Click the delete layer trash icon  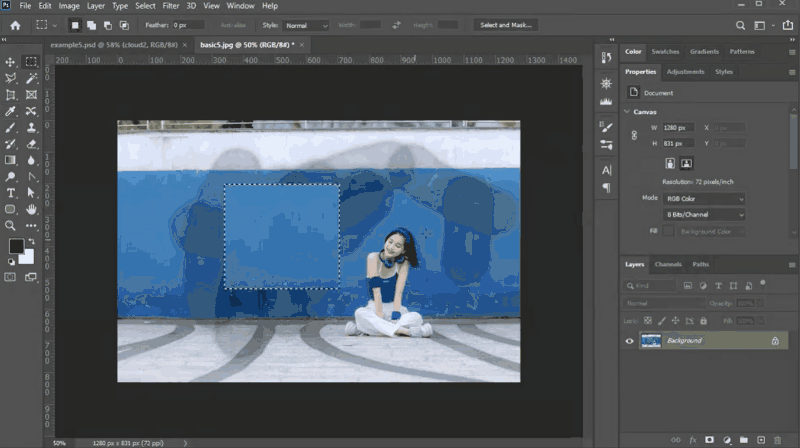point(778,439)
